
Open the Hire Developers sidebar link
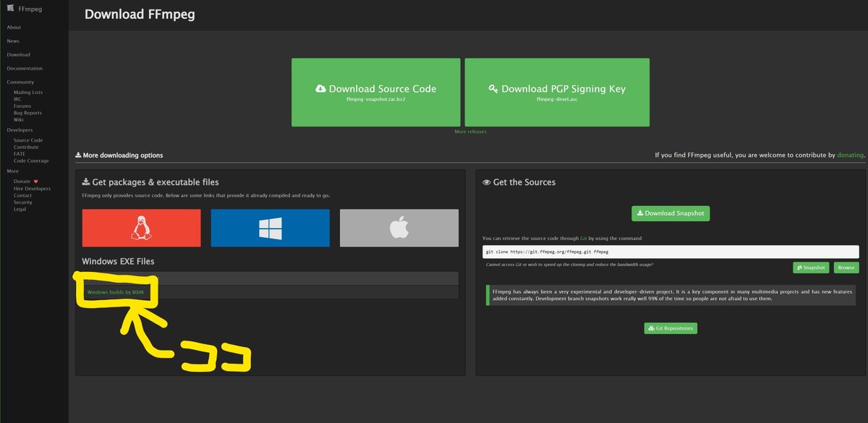click(x=30, y=188)
